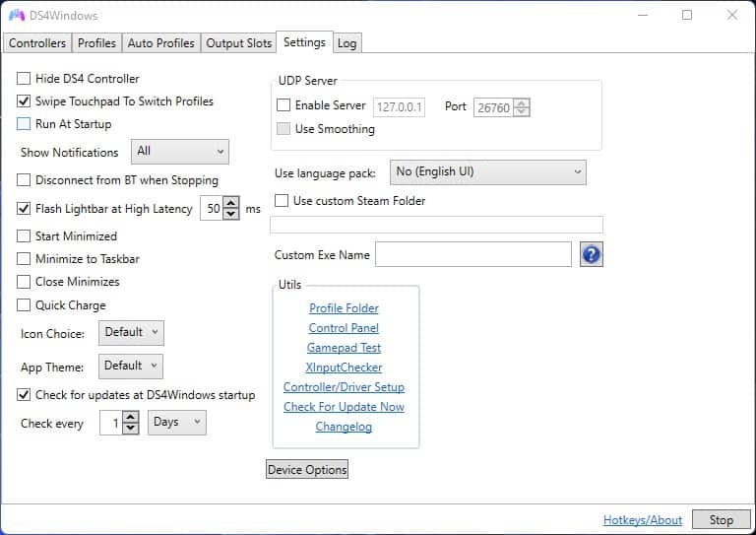
Task: Enable Close Minimizes checkbox
Action: [x=24, y=281]
